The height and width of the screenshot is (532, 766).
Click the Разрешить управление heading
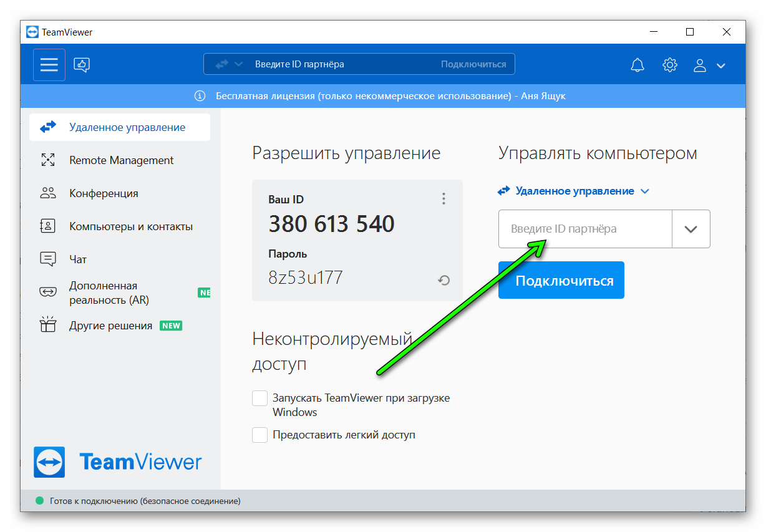[346, 153]
